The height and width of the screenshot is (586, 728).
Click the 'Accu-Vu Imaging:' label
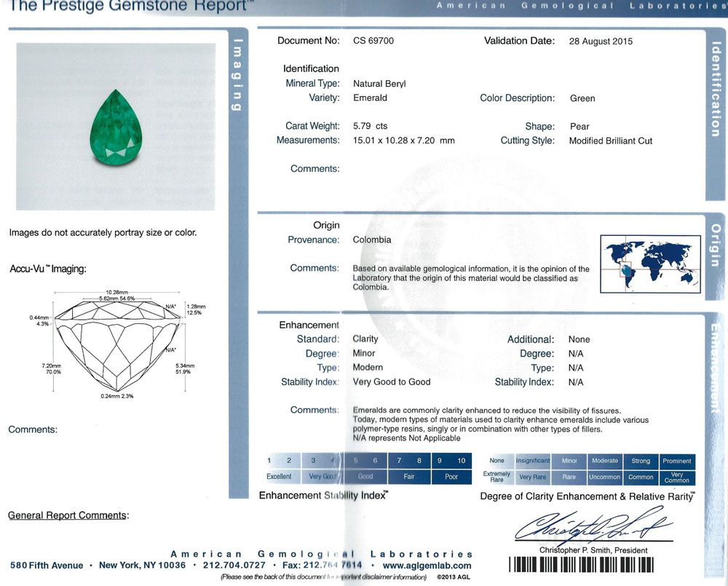click(48, 269)
